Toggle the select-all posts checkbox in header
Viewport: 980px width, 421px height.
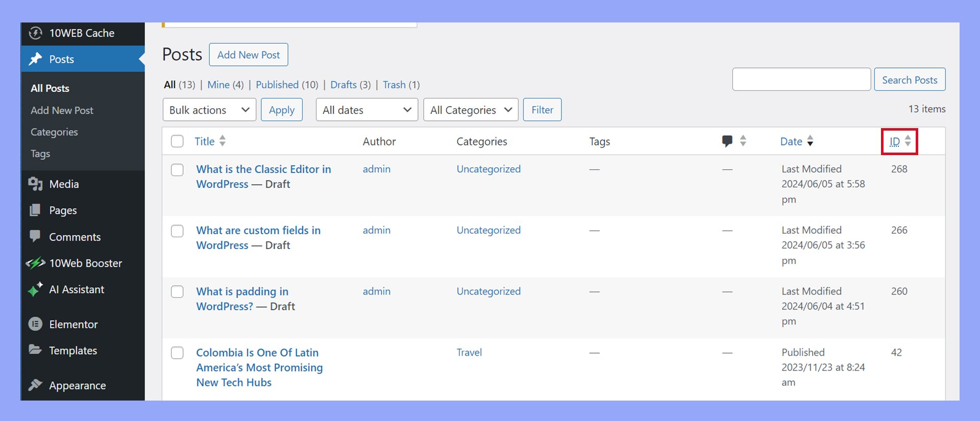click(x=177, y=141)
